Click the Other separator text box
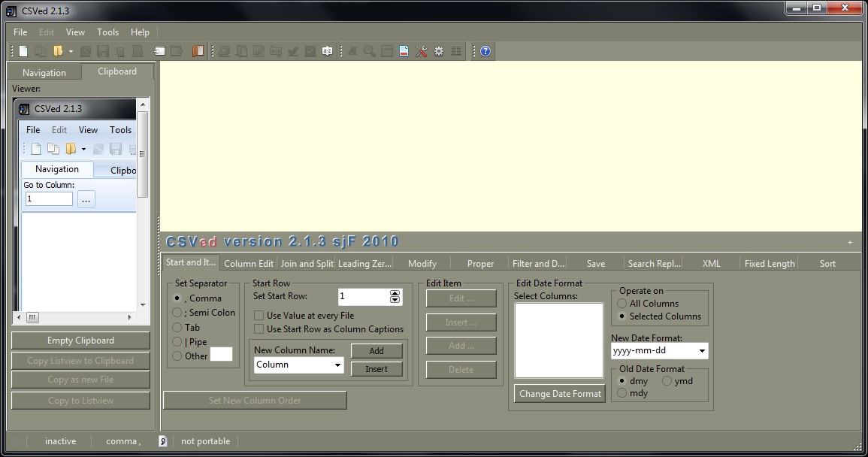The image size is (868, 457). [222, 355]
